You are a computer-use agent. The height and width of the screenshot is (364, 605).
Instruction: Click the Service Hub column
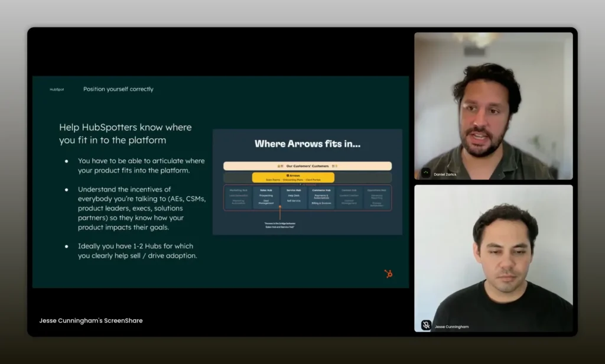click(294, 197)
